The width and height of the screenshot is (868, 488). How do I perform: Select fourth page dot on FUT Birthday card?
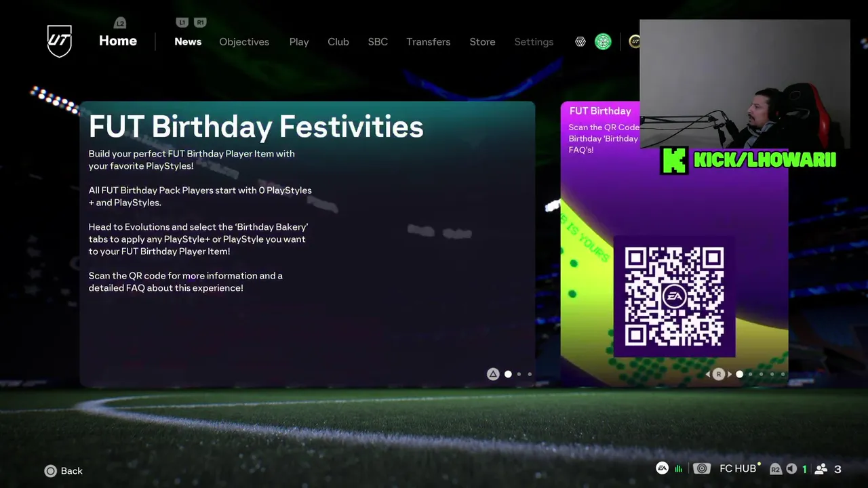772,374
